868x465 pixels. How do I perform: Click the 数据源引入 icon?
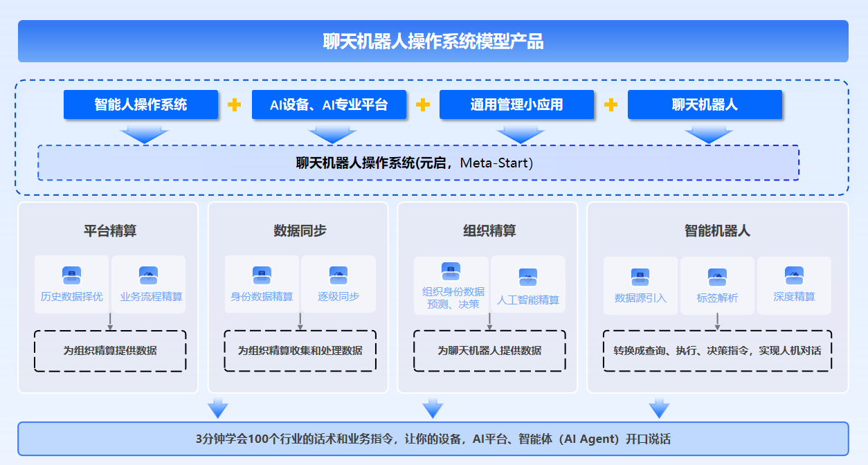[640, 277]
